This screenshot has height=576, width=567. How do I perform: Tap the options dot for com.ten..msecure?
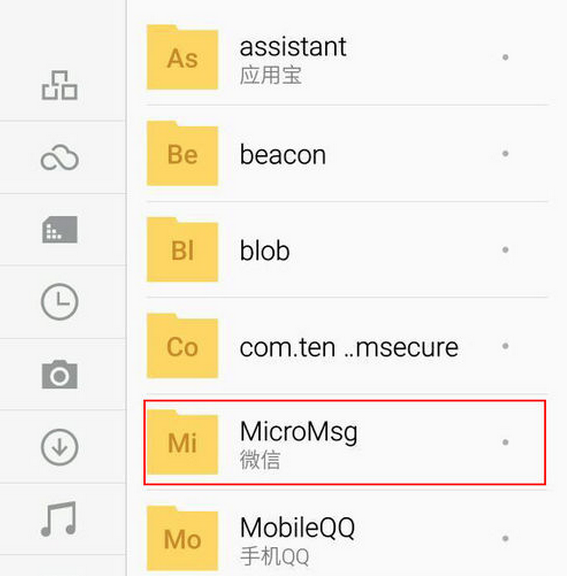point(505,346)
